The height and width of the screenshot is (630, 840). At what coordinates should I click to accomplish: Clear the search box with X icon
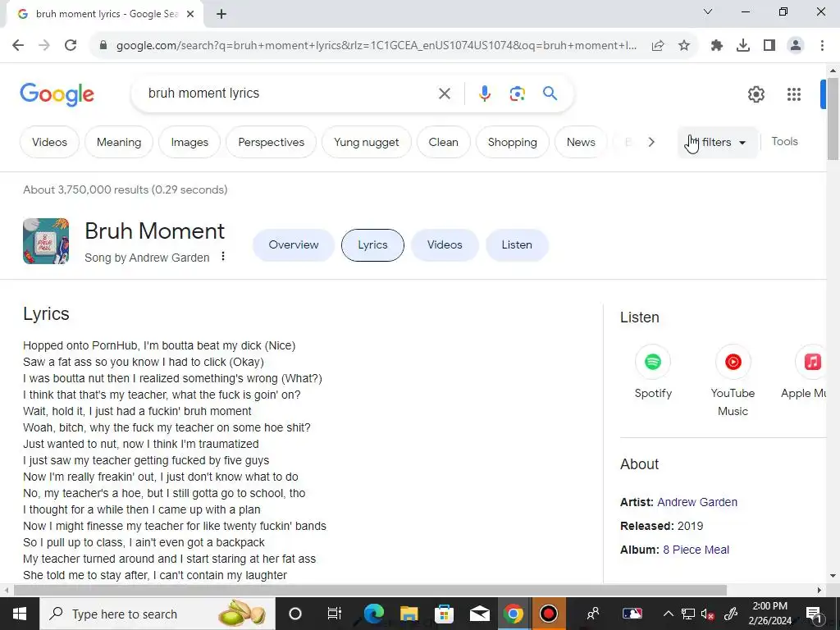pos(444,94)
